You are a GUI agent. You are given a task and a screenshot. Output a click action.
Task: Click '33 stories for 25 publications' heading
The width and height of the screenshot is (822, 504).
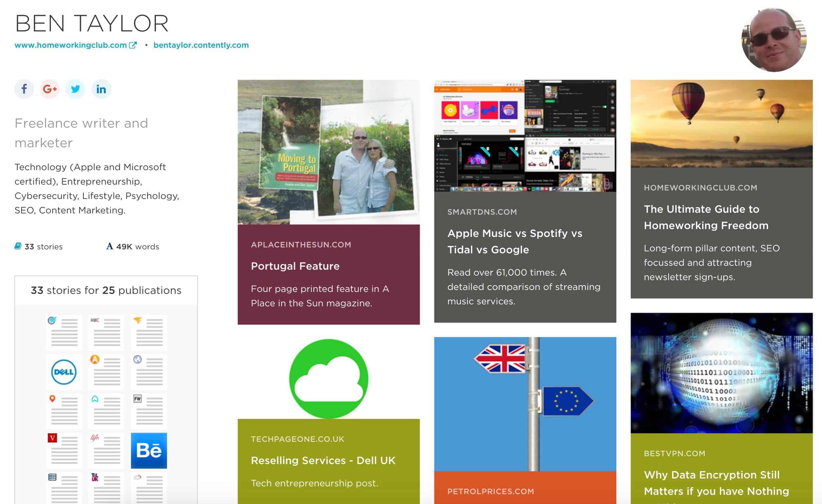[x=106, y=290]
